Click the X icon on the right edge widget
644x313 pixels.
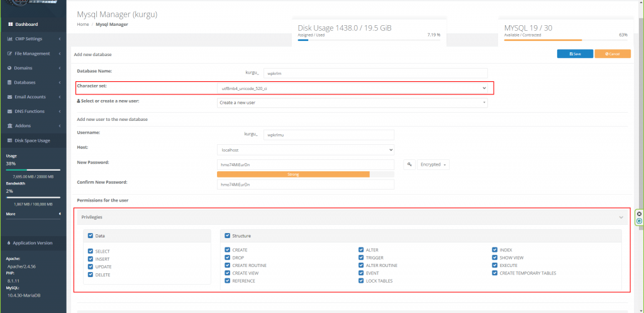(x=639, y=214)
